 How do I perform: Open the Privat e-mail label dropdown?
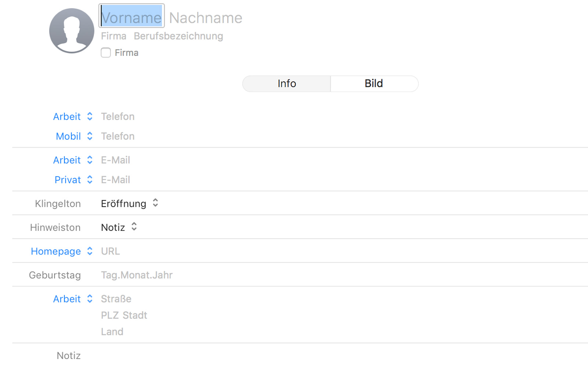(73, 180)
